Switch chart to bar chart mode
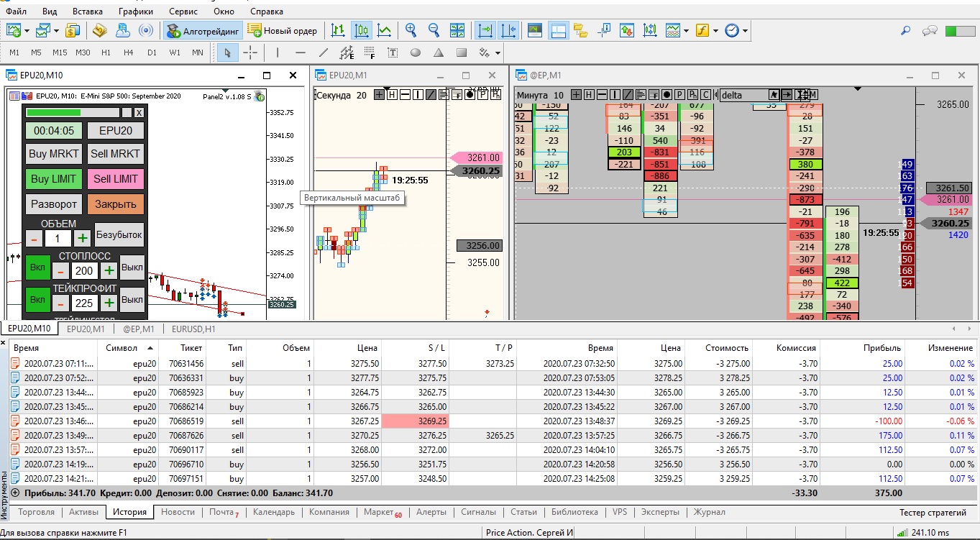The height and width of the screenshot is (540, 980). tap(338, 30)
